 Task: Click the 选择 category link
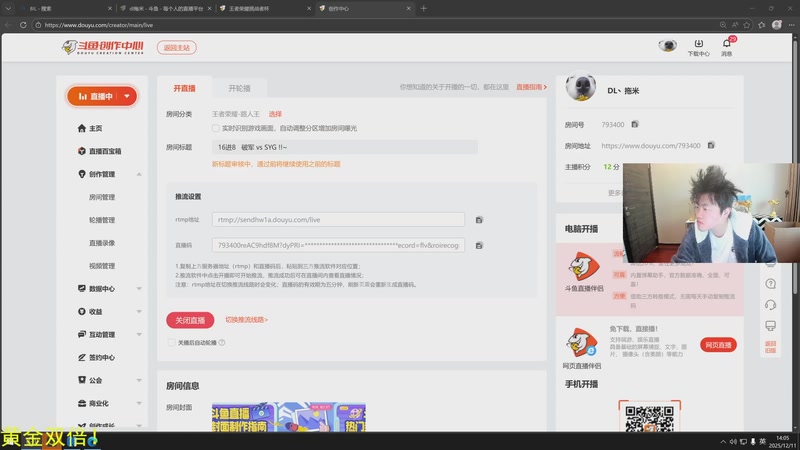(275, 114)
